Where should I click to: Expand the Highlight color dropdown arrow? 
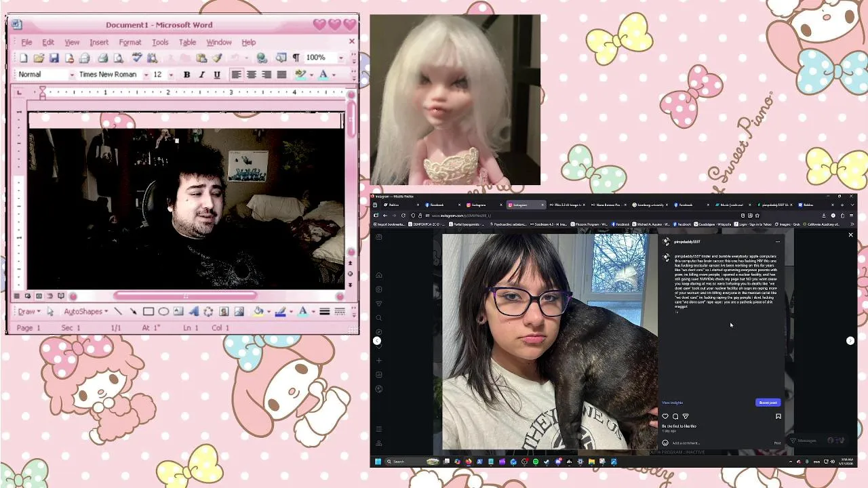pos(311,75)
